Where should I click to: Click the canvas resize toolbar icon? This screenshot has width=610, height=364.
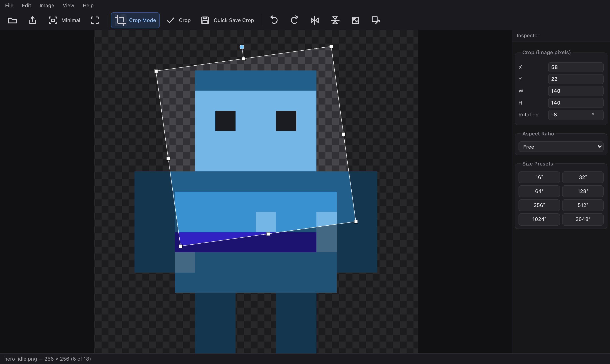click(x=376, y=20)
